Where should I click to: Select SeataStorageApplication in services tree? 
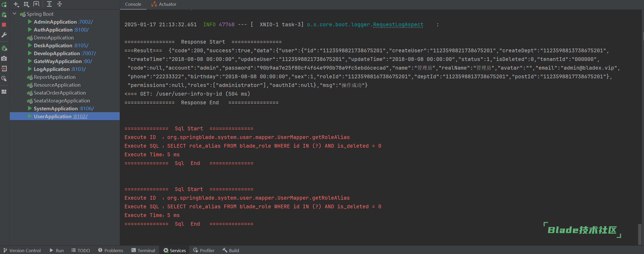pos(62,101)
